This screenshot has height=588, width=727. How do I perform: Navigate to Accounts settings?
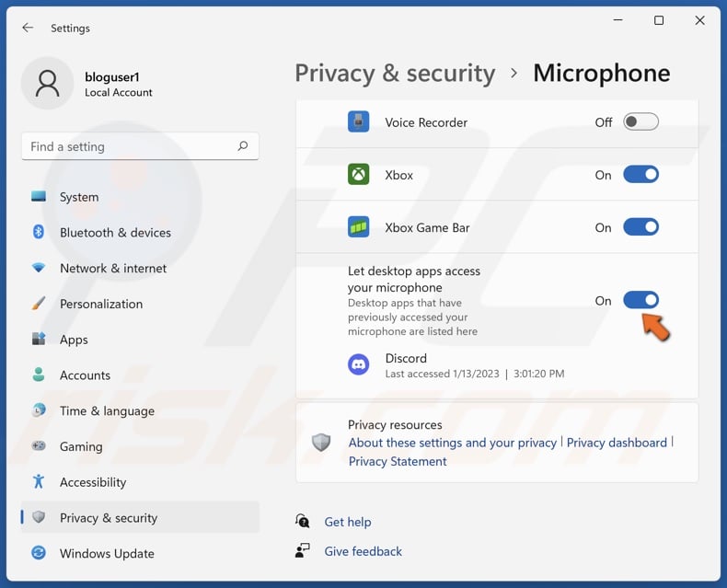pos(140,375)
